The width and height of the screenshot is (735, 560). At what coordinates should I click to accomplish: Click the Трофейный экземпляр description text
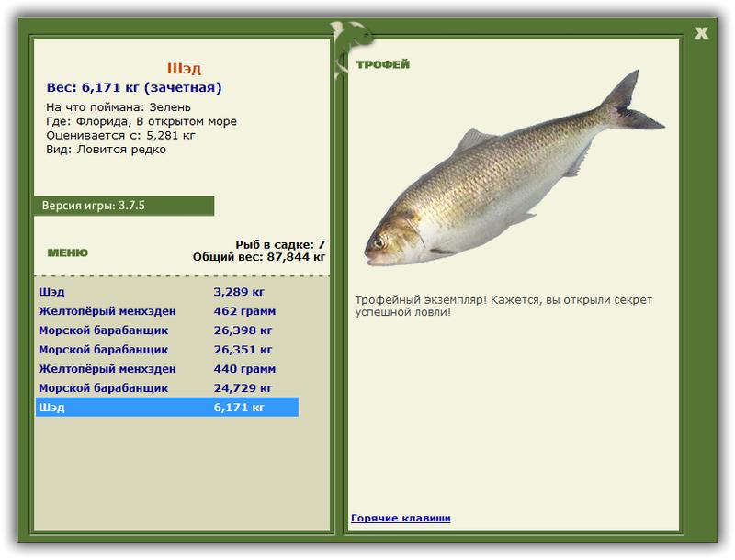point(503,306)
